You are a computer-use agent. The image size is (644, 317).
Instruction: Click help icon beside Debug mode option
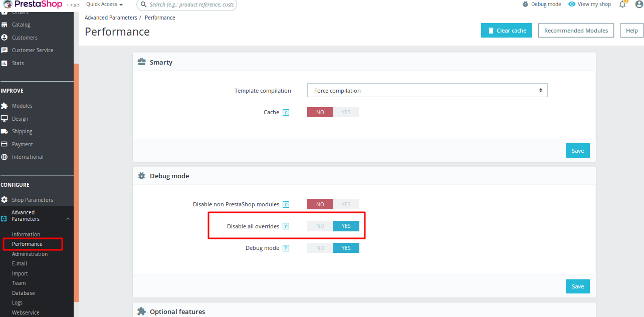coord(286,248)
